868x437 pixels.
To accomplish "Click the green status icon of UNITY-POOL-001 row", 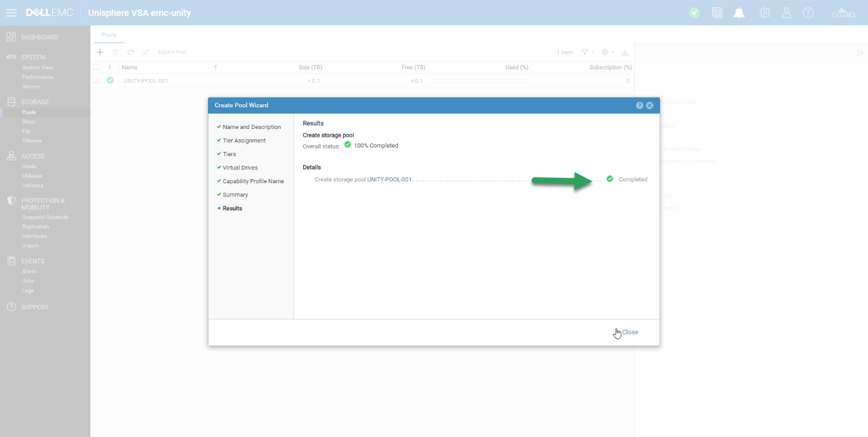I will 110,80.
